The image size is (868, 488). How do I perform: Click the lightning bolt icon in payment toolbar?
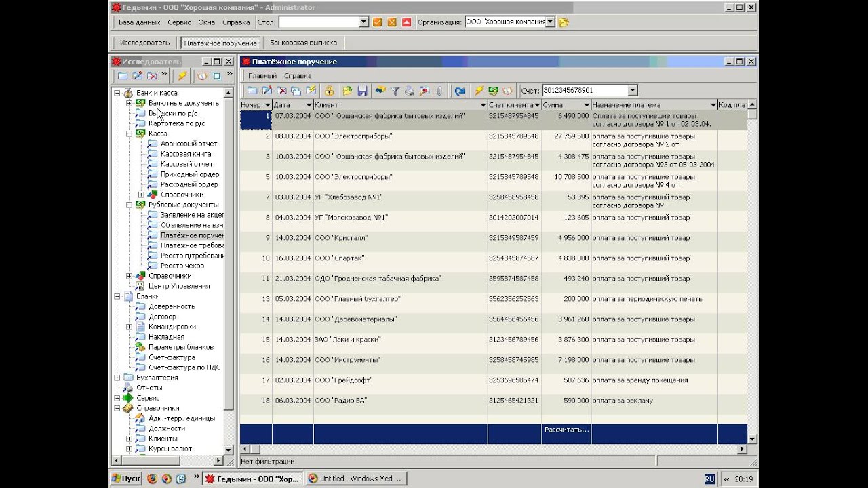point(479,91)
